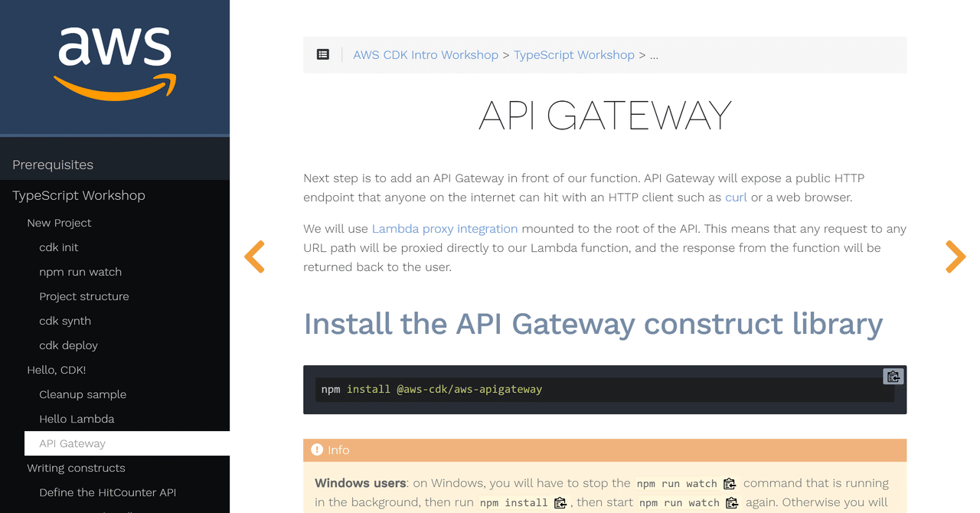Select TypeScript Workshop in the breadcrumb
Viewport: 980px width, 513px height.
[574, 54]
